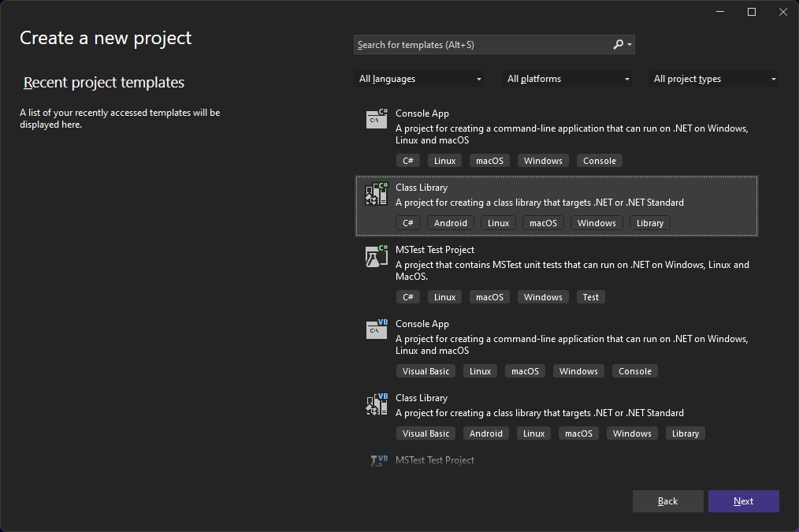Maximize the Create a new project window
799x532 pixels.
pyautogui.click(x=751, y=12)
